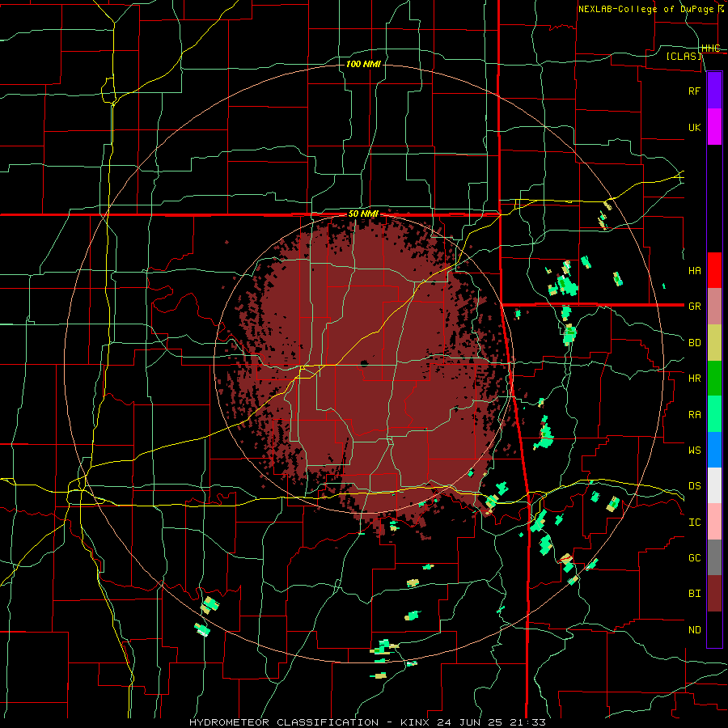Click the RF purple legend swatch
Image resolution: width=728 pixels, height=728 pixels.
click(714, 91)
